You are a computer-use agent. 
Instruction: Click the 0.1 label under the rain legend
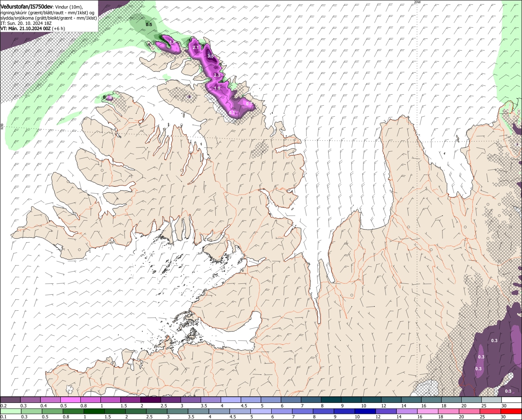click(x=3, y=417)
